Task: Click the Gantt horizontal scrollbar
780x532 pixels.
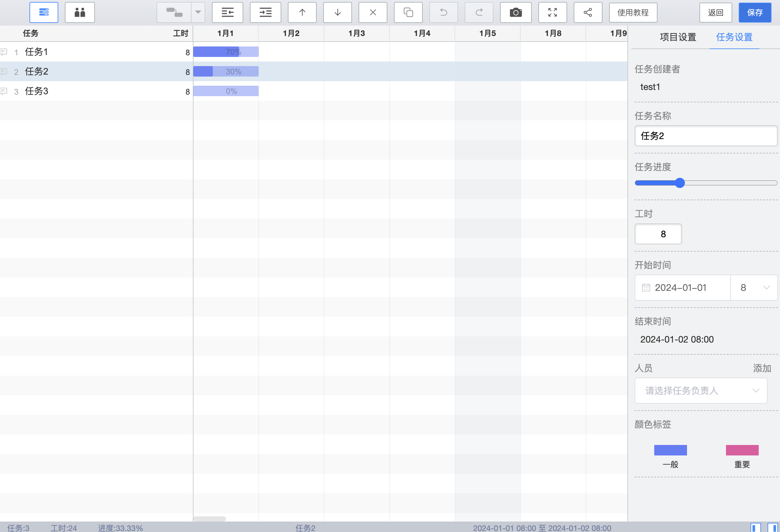Action: (x=210, y=519)
